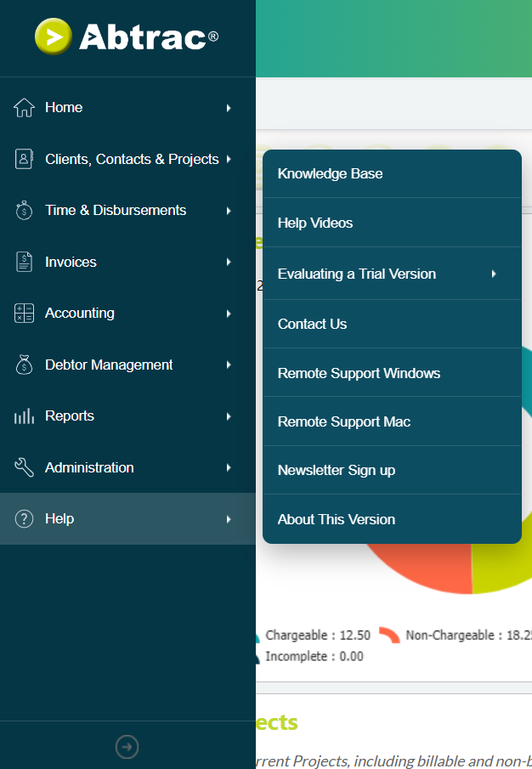Click the Help question mark icon
This screenshot has width=532, height=769.
[24, 518]
